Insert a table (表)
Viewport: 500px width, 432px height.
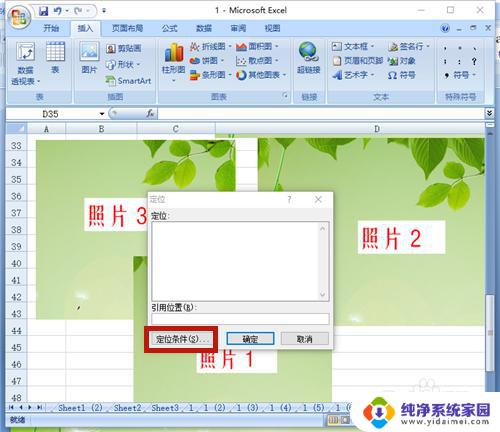pos(55,57)
